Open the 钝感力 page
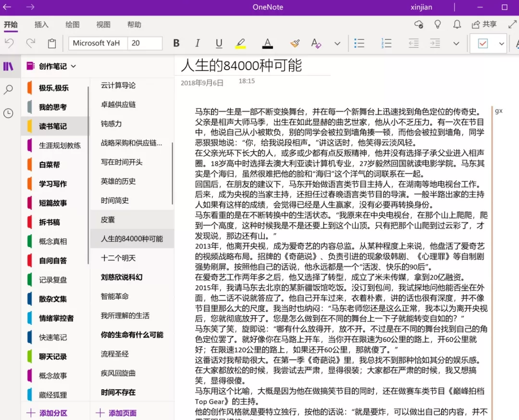The height and width of the screenshot is (420, 519). (x=132, y=124)
